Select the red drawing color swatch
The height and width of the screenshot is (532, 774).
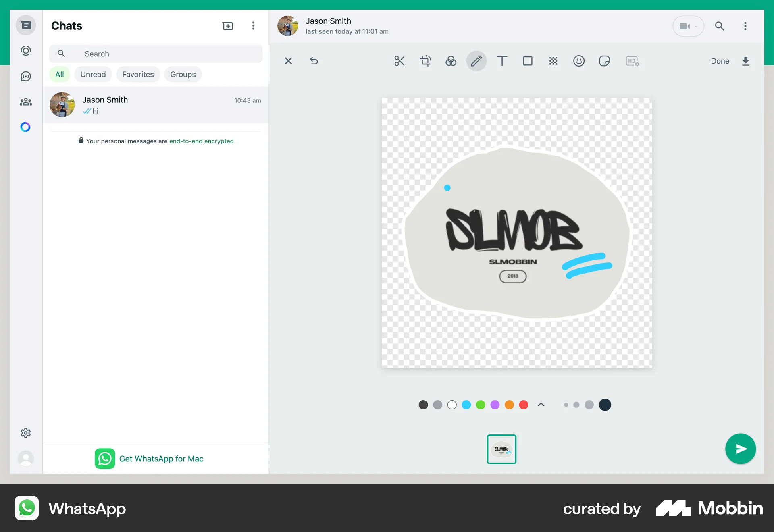pyautogui.click(x=523, y=405)
